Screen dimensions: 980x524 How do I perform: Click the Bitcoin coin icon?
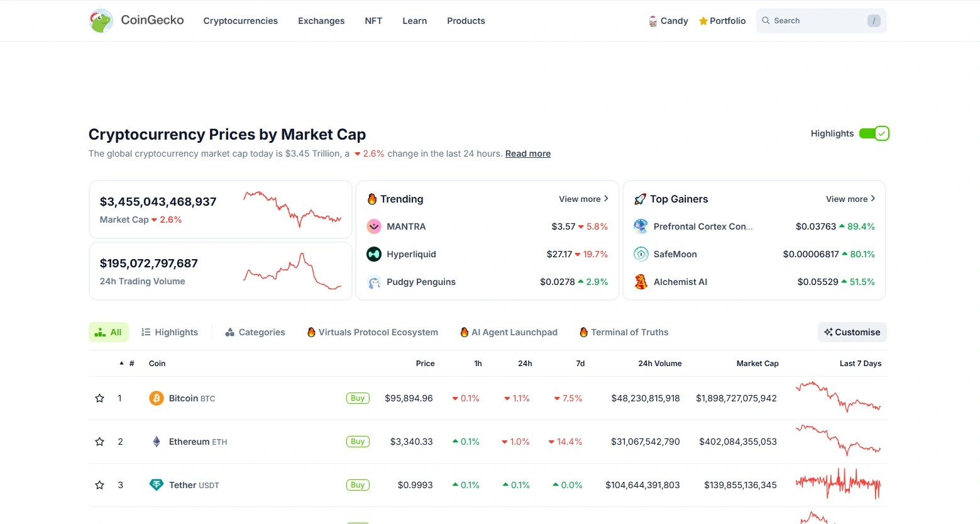tap(156, 398)
